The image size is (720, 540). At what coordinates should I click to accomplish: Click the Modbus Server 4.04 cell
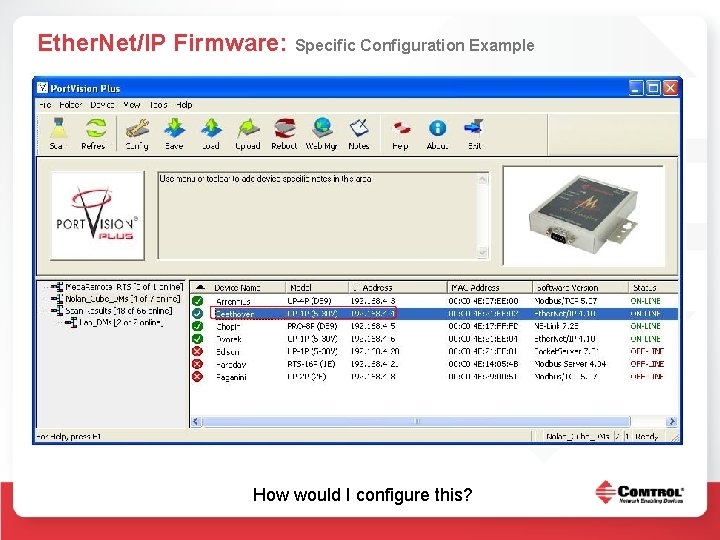pyautogui.click(x=570, y=364)
